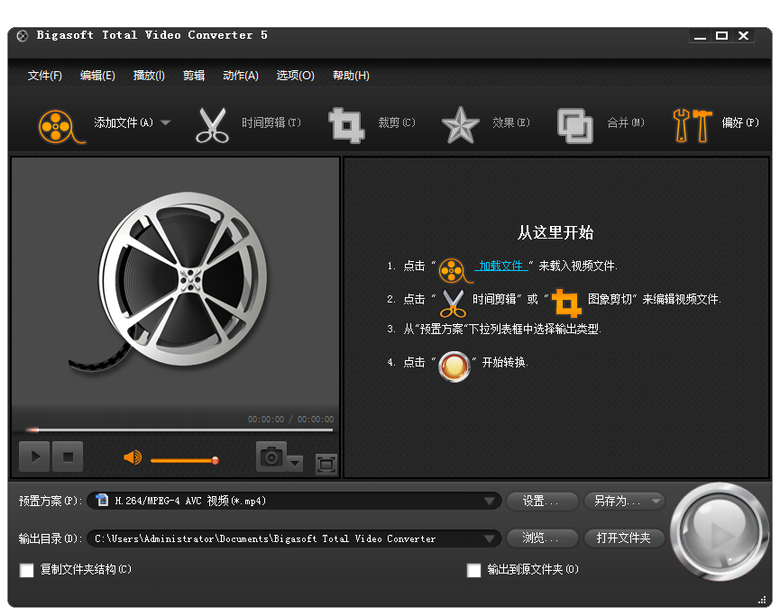Take a snapshot with camera icon

[x=271, y=457]
